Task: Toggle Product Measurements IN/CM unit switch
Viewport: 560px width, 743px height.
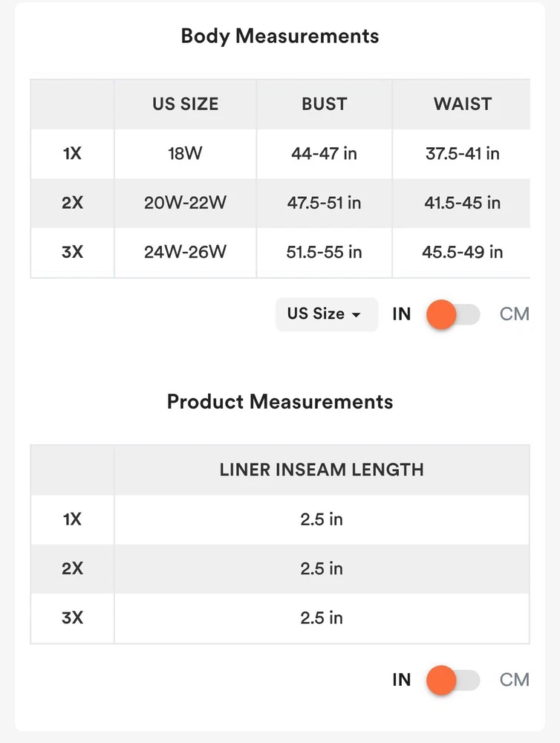Action: 453,680
